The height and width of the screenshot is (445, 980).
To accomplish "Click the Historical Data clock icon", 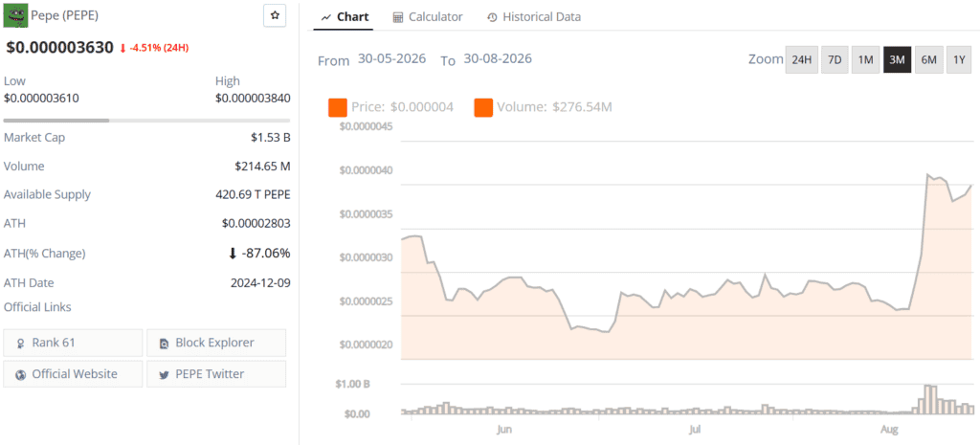I will tap(492, 17).
